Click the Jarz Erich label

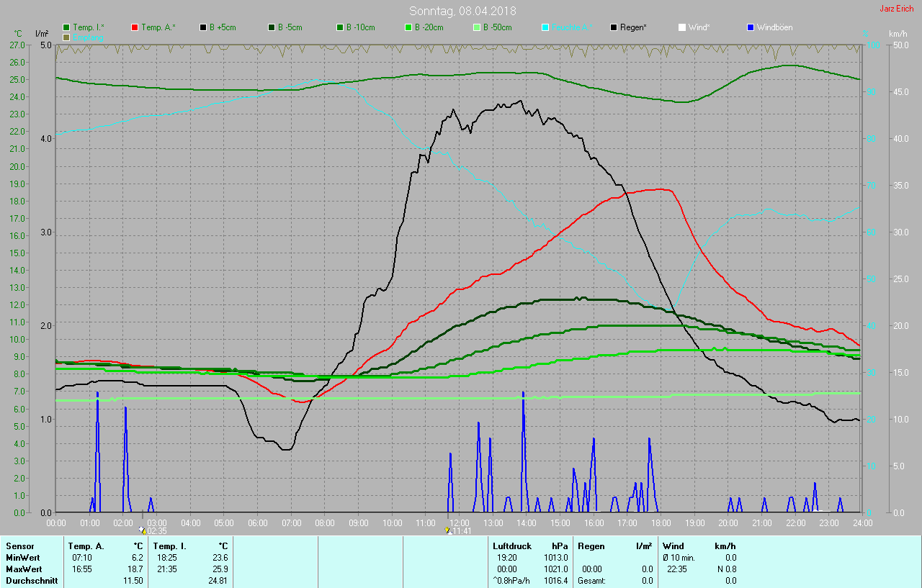pos(896,9)
